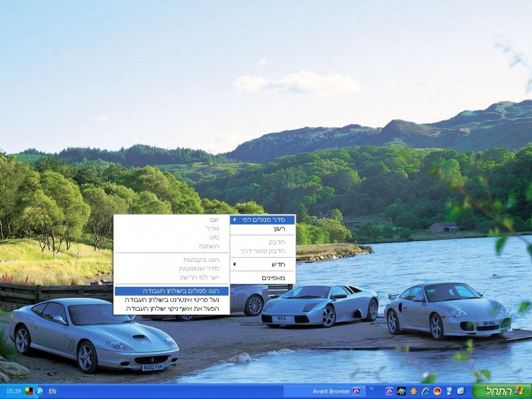Expand quick launch overflow chevron «

371,388
